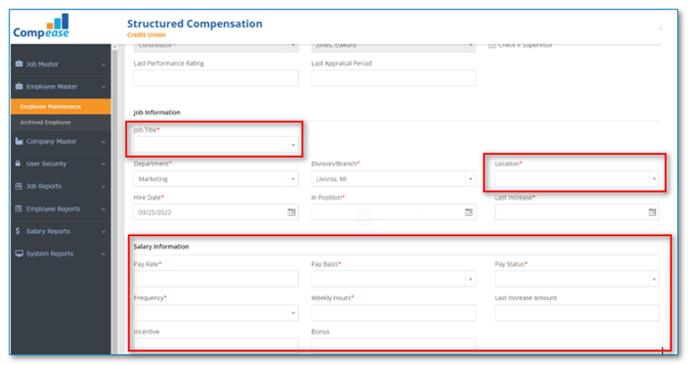The image size is (688, 365).
Task: Click the Last Performance Rating field
Action: click(216, 78)
